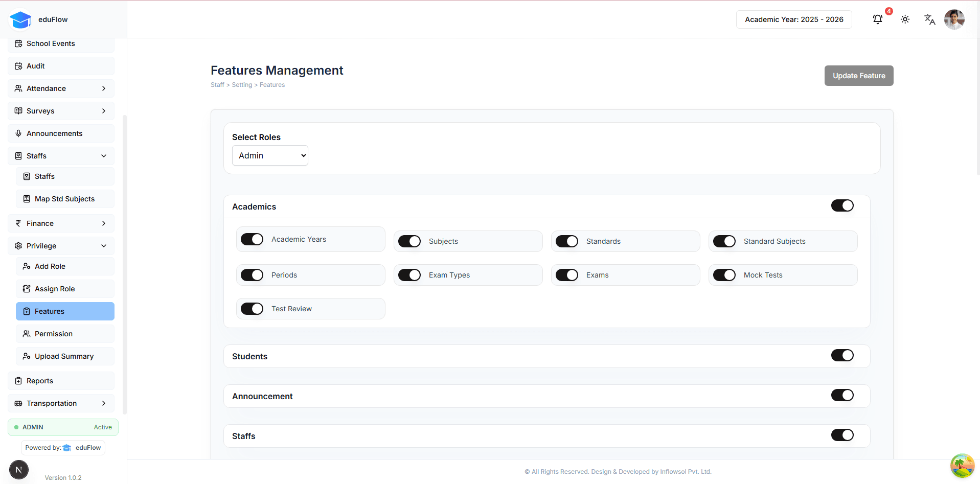This screenshot has width=980, height=484.
Task: Click the notification bell icon
Action: (x=877, y=19)
